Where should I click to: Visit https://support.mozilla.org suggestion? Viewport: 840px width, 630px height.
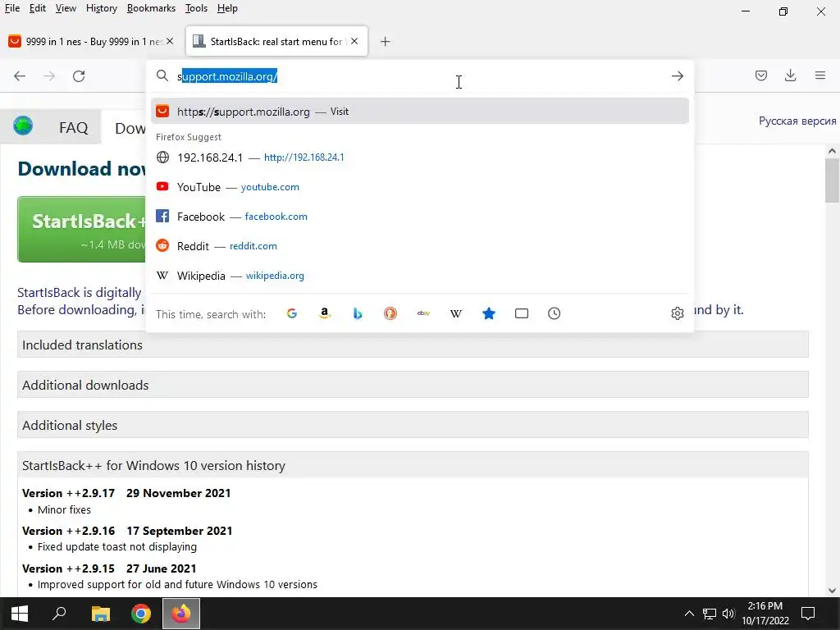tap(420, 112)
